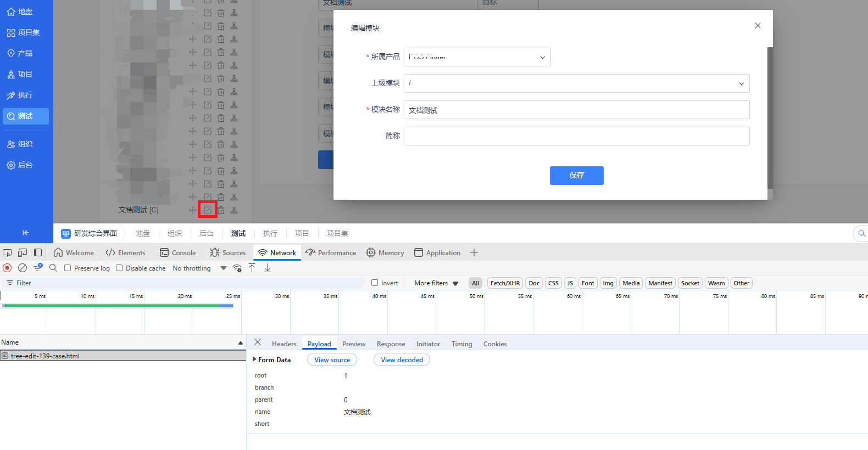Select 研发综合界面 tab
This screenshot has width=868, height=450.
pos(89,233)
